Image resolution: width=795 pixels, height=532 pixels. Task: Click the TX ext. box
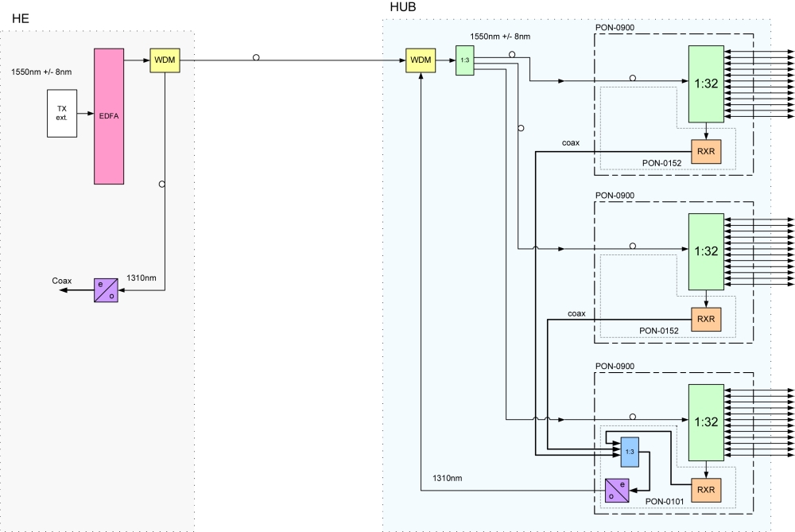62,113
